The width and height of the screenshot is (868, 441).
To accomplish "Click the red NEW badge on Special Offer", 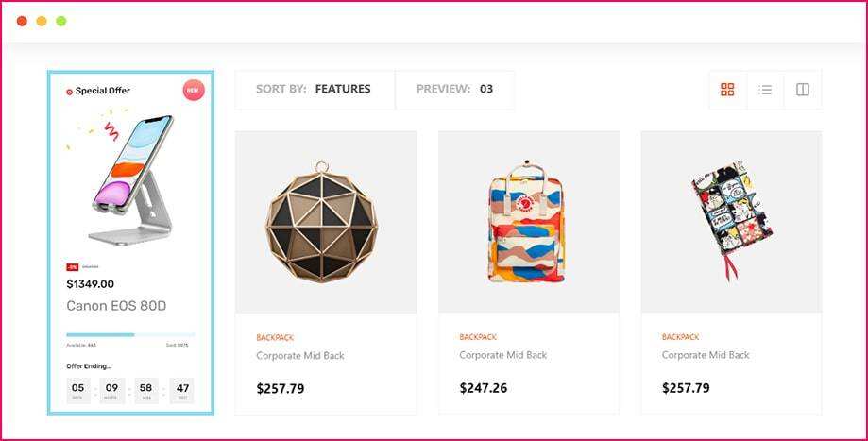I will 193,91.
